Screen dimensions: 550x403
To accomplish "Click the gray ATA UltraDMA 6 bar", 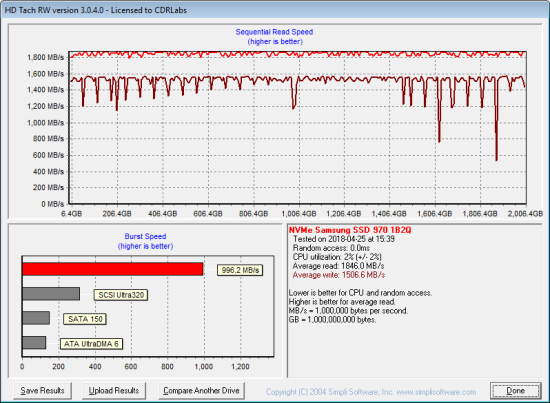I will click(x=34, y=342).
